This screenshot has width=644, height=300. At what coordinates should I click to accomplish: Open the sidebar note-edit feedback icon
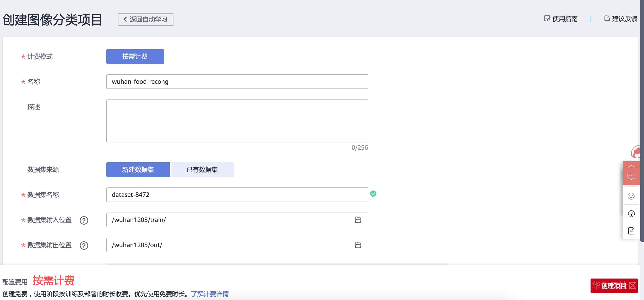[x=631, y=231]
